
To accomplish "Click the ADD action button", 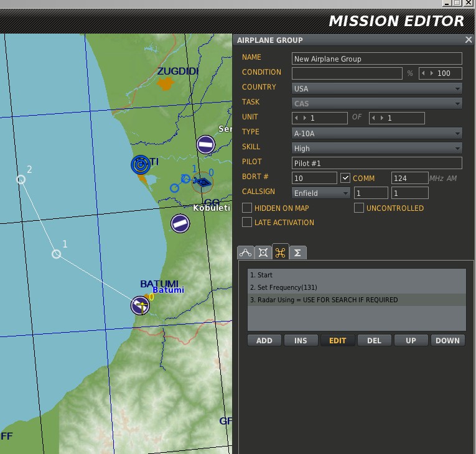I will coord(264,341).
